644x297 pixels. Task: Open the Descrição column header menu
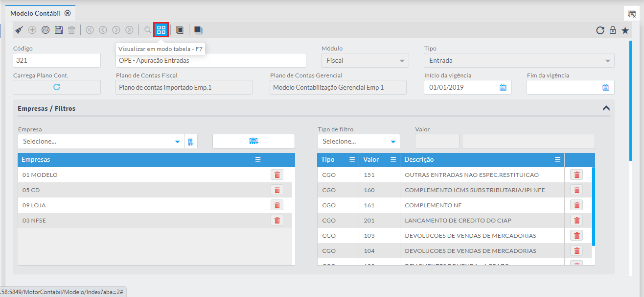click(557, 160)
